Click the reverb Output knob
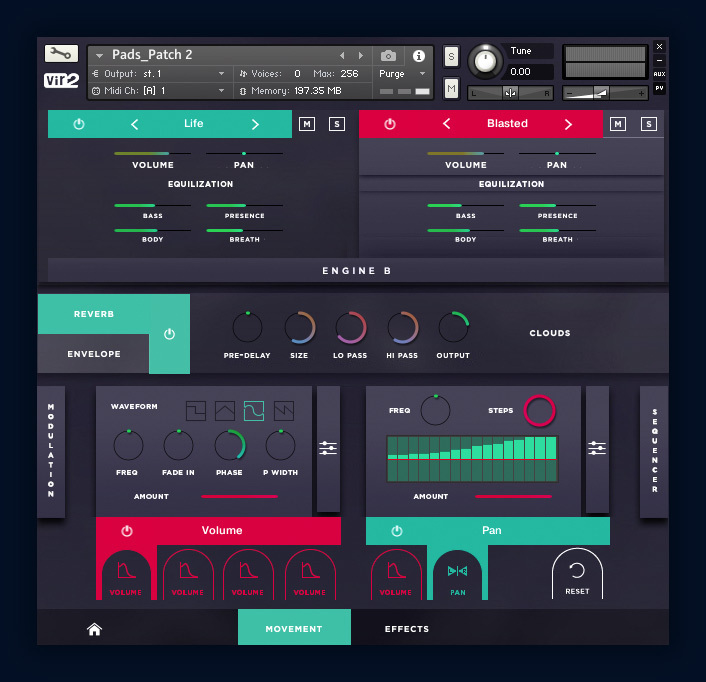Screen dimensions: 706x682 [x=453, y=327]
